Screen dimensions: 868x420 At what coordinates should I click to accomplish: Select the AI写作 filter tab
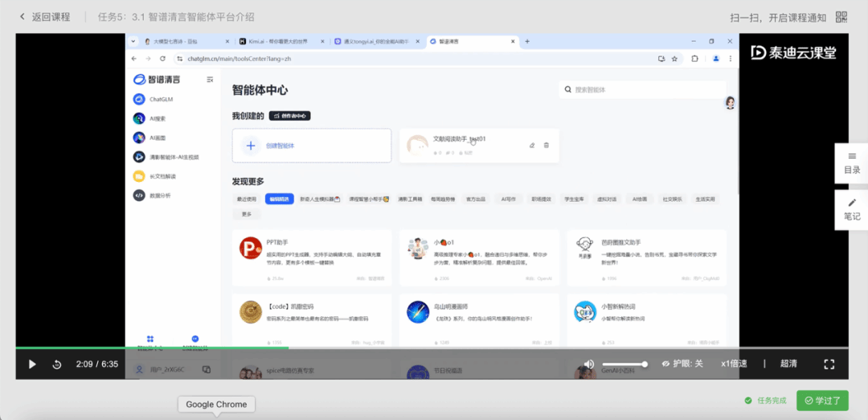(508, 199)
